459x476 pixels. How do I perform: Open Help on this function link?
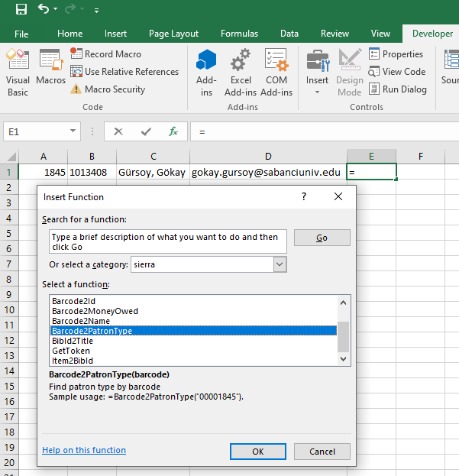click(84, 450)
